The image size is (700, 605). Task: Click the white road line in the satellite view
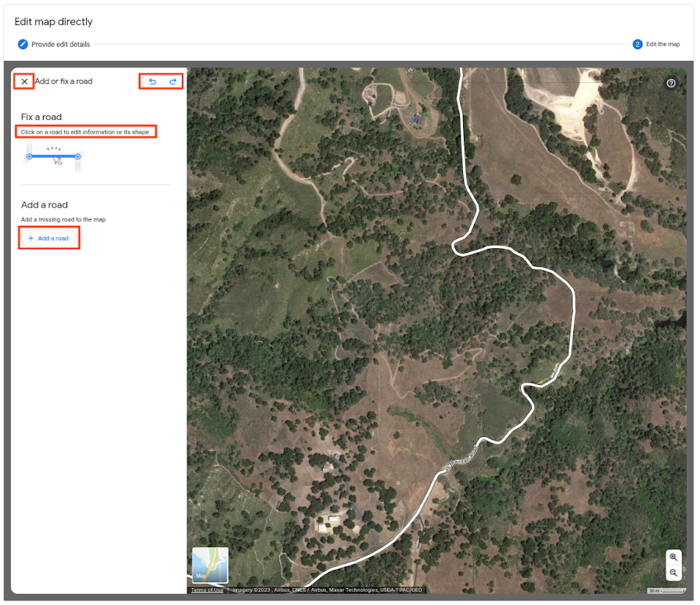coord(573,322)
